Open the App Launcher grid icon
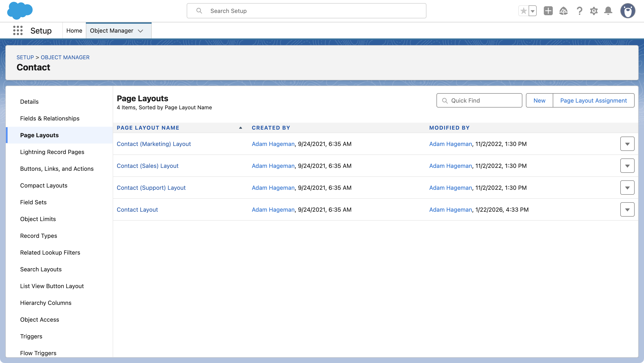Screen dimensions: 644x363 (17, 30)
